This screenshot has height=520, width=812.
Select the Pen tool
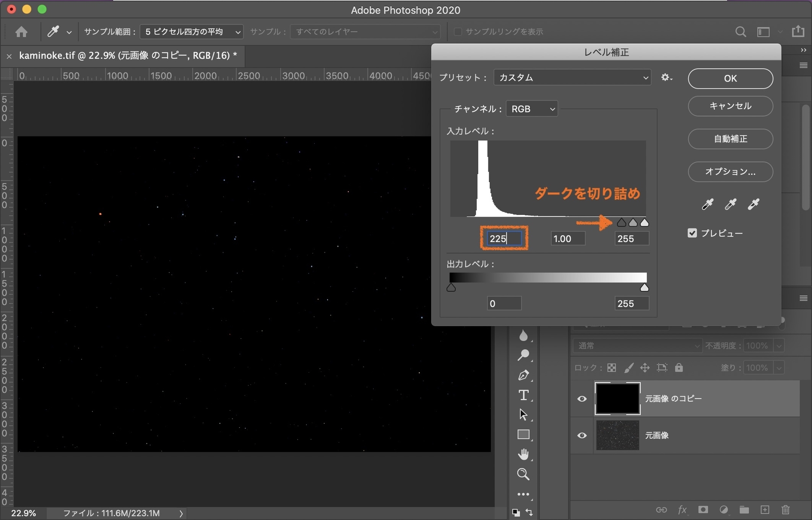pyautogui.click(x=523, y=375)
